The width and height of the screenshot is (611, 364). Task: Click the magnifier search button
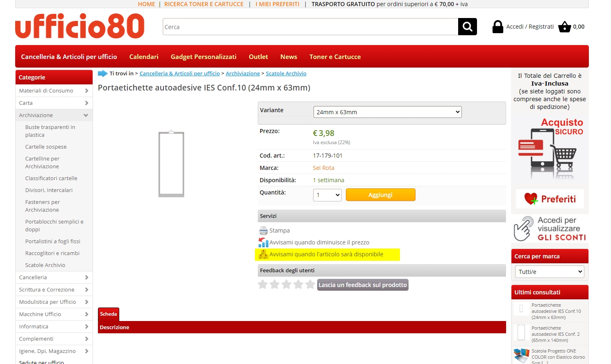point(468,27)
